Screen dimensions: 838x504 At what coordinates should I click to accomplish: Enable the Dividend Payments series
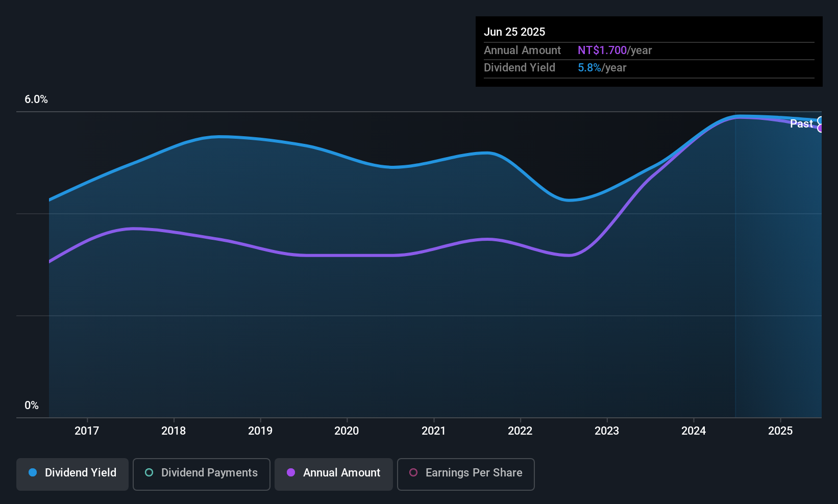click(201, 473)
